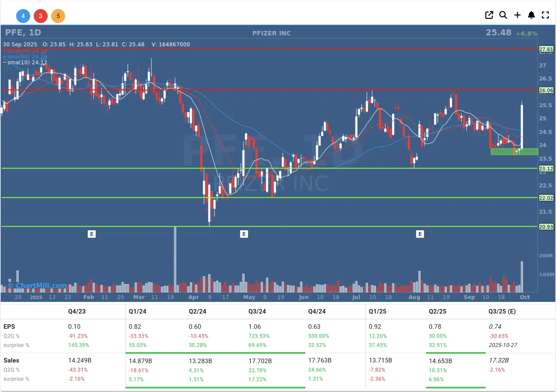
Task: Toggle fullscreen chart view
Action: coord(545,15)
